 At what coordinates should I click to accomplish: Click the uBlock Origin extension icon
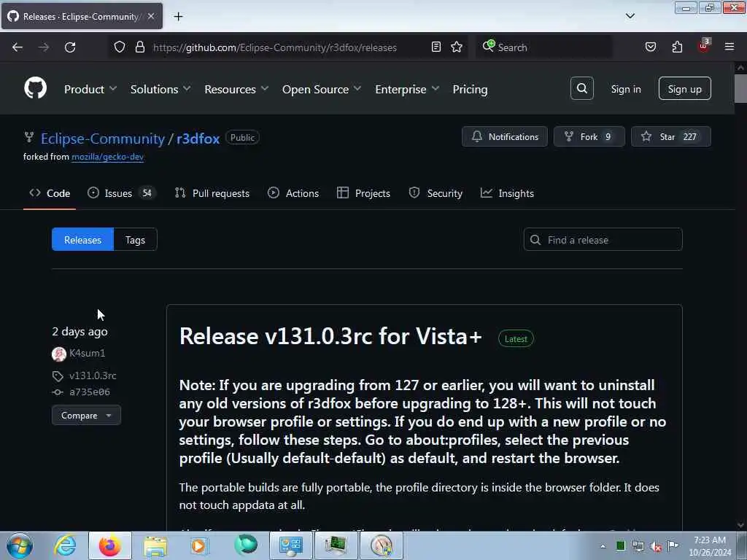tap(704, 46)
